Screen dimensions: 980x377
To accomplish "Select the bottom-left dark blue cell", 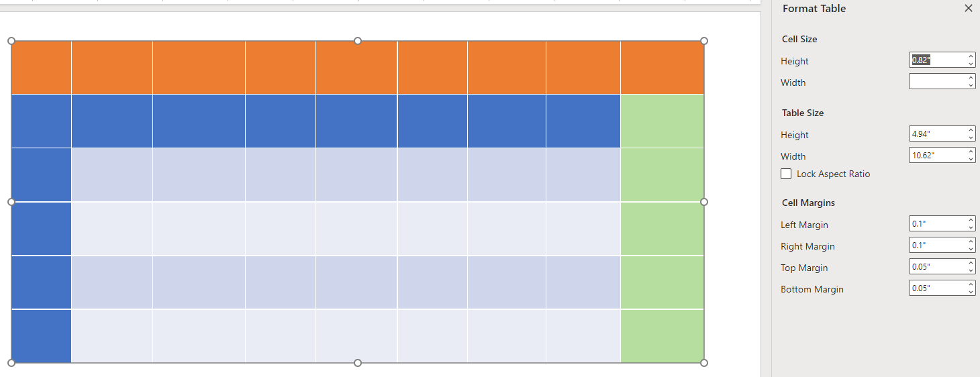I will tap(42, 336).
